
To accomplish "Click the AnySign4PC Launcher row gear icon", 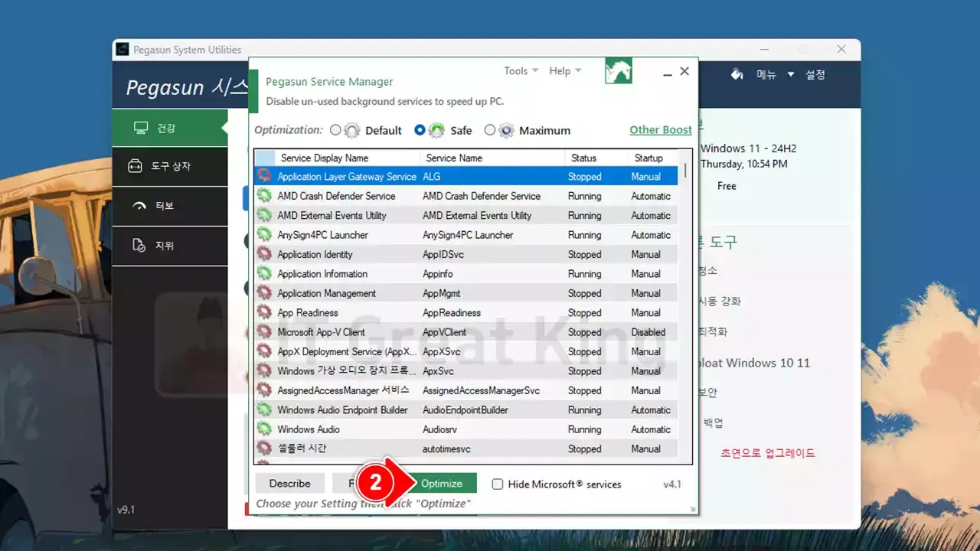I will pyautogui.click(x=264, y=235).
